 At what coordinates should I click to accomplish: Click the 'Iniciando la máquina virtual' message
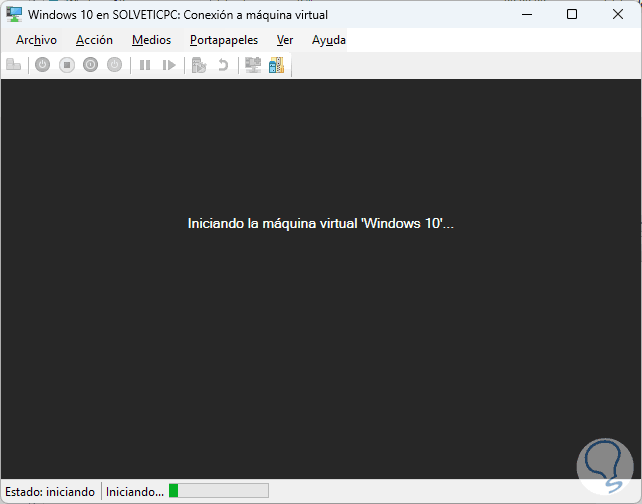click(321, 224)
